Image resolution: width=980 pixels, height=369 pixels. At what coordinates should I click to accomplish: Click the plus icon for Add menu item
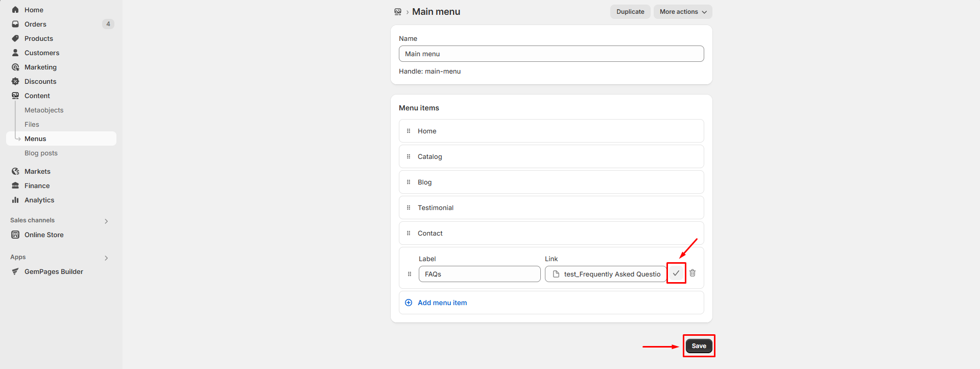point(409,303)
